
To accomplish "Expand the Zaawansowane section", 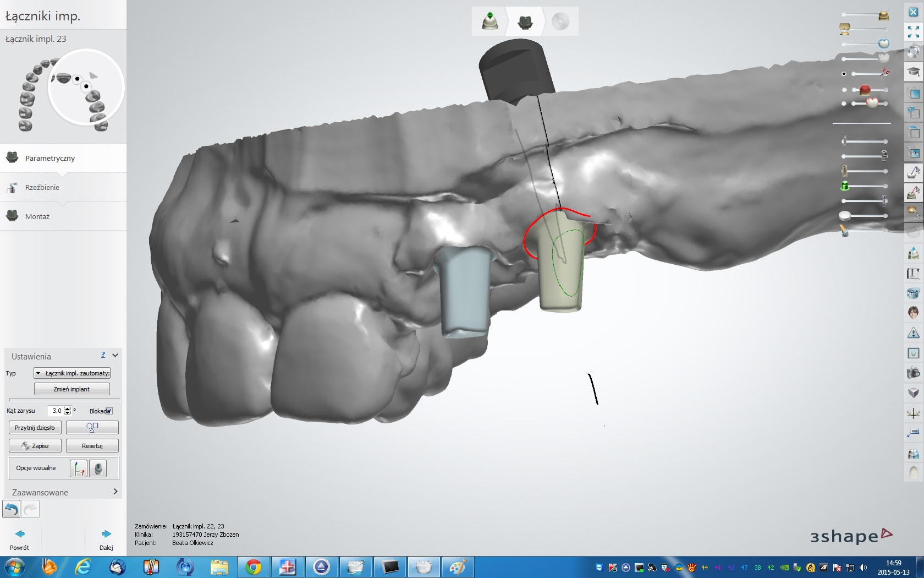I will (x=115, y=492).
